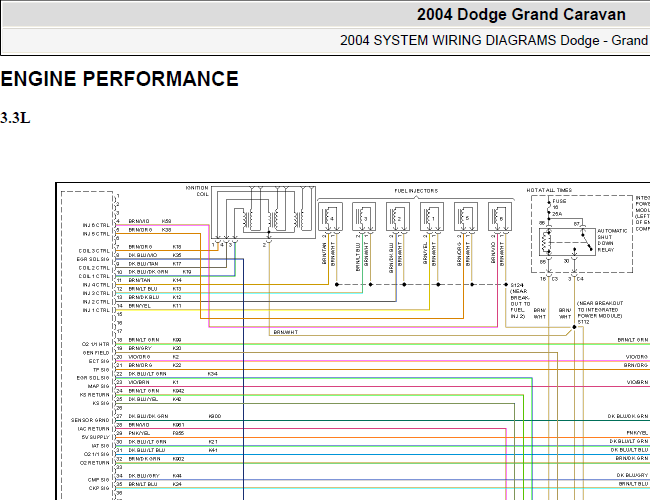Click the 'INJ 5 CTRL' pin label
The height and width of the screenshot is (500, 650).
click(96, 234)
